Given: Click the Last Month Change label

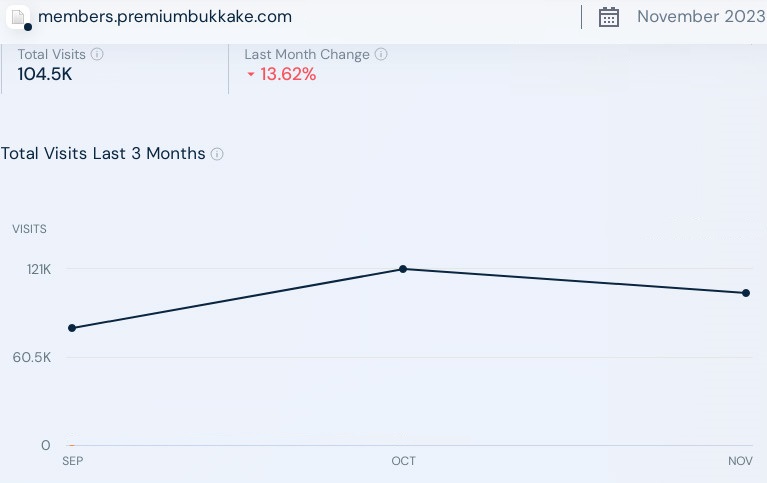Looking at the screenshot, I should click(x=307, y=55).
